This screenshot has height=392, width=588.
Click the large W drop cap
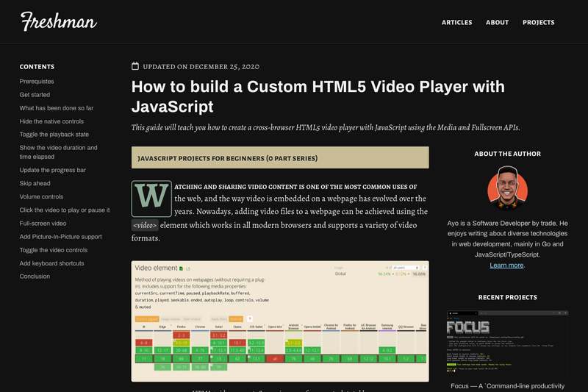pos(151,199)
